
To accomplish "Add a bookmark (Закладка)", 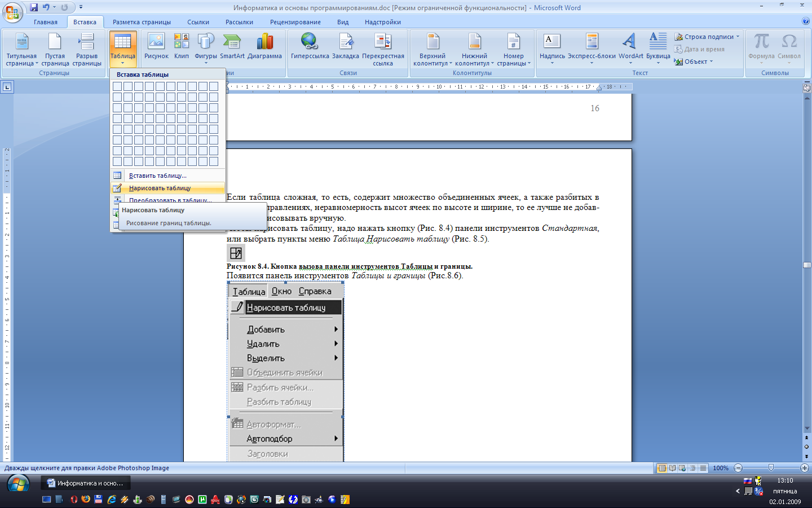I will pyautogui.click(x=346, y=47).
